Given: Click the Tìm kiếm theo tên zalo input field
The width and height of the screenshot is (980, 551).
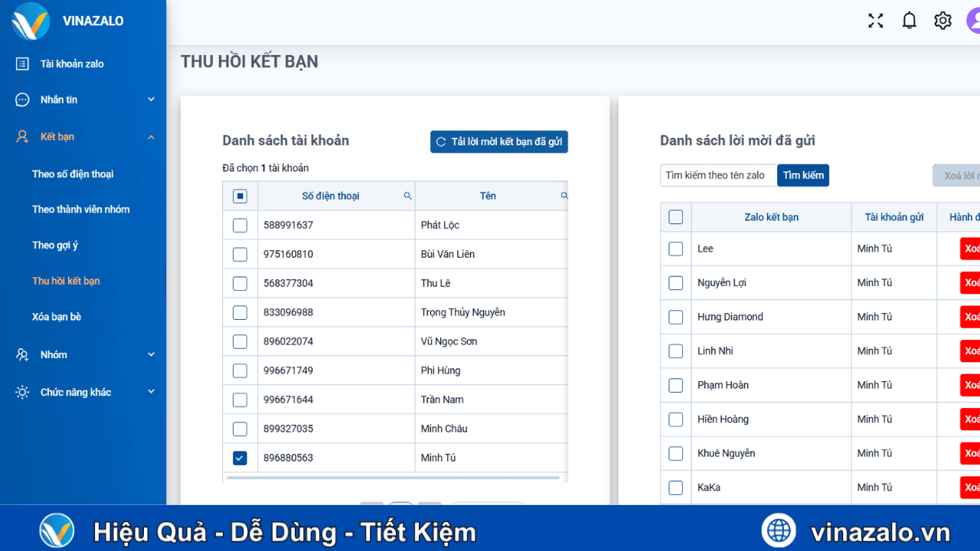Looking at the screenshot, I should coord(718,174).
